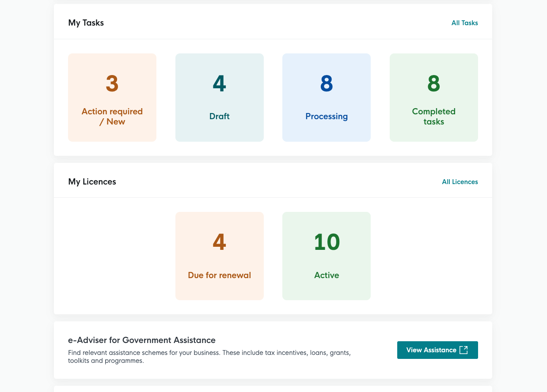This screenshot has width=547, height=392.
Task: Click the number 3 in Action required card
Action: [112, 84]
